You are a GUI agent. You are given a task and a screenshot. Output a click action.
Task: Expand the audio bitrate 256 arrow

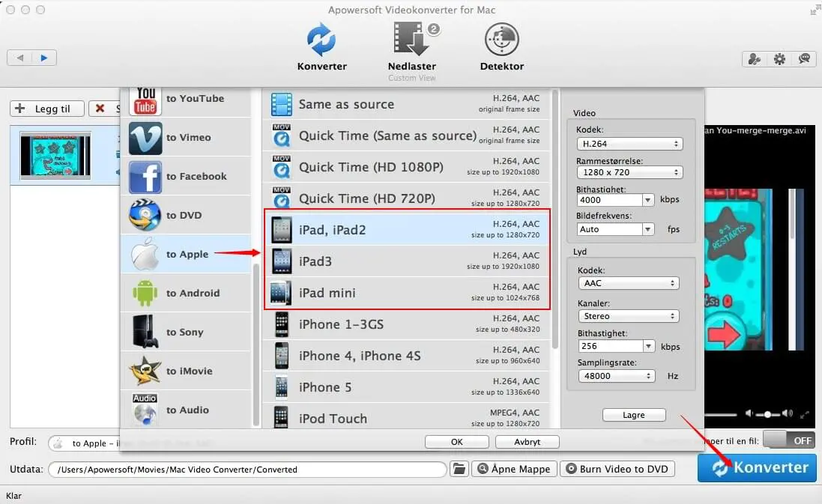[648, 346]
